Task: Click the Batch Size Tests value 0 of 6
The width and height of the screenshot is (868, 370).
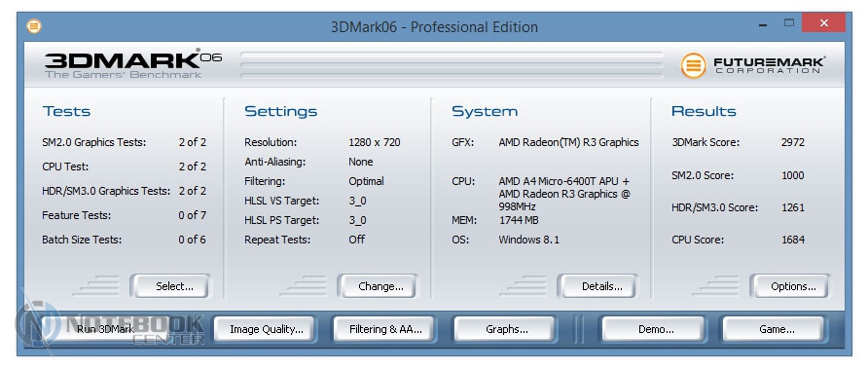Action: [x=192, y=240]
